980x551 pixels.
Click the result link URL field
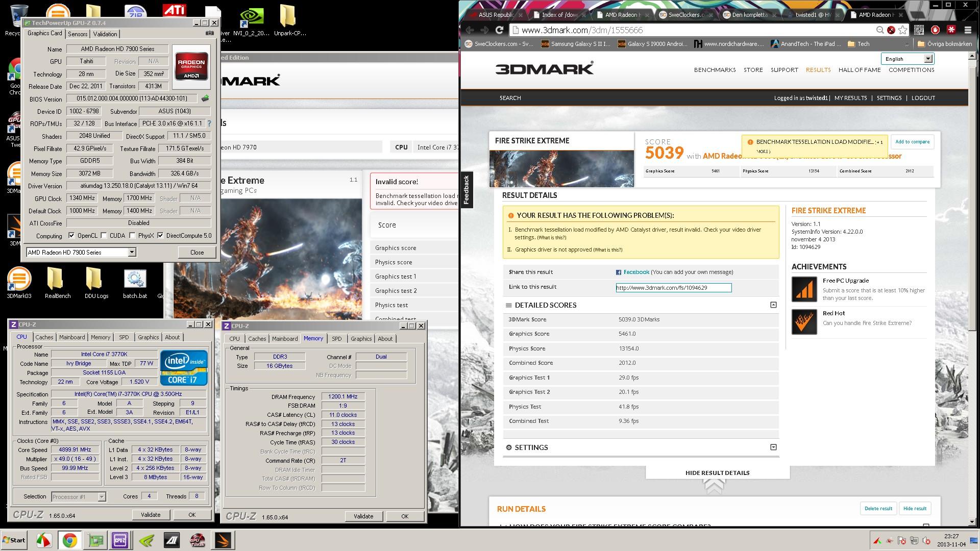click(x=674, y=288)
